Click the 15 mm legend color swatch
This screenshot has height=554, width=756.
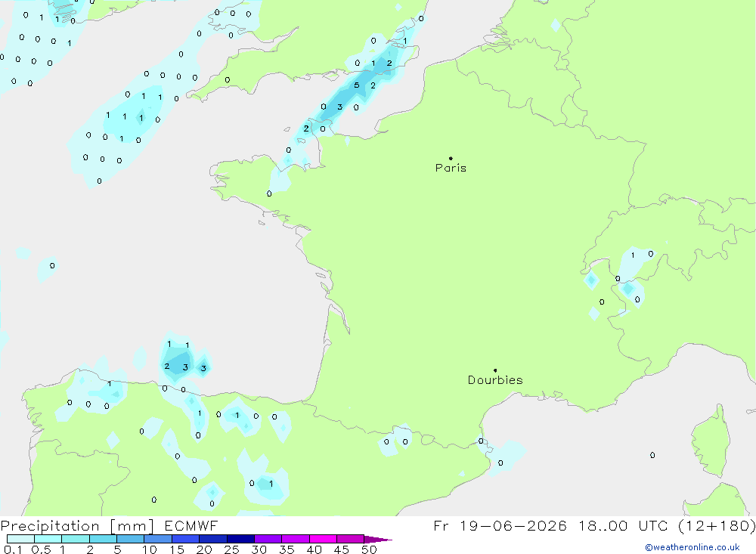point(185,539)
